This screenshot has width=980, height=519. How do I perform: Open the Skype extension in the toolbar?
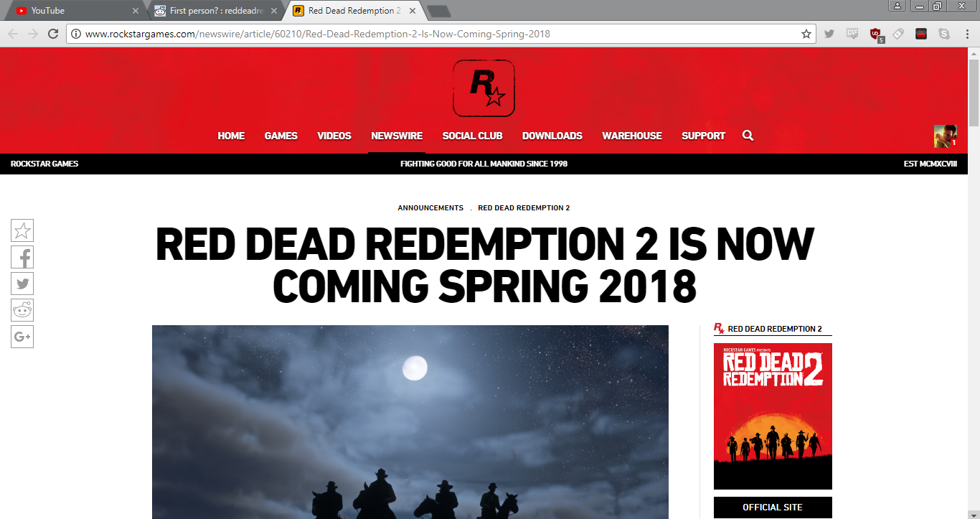pyautogui.click(x=944, y=33)
